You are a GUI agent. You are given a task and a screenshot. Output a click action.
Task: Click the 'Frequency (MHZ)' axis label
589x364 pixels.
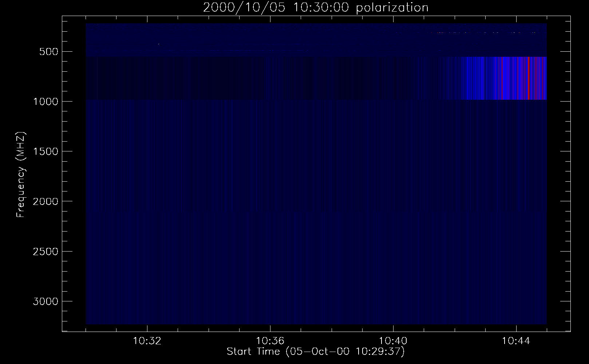[21, 175]
